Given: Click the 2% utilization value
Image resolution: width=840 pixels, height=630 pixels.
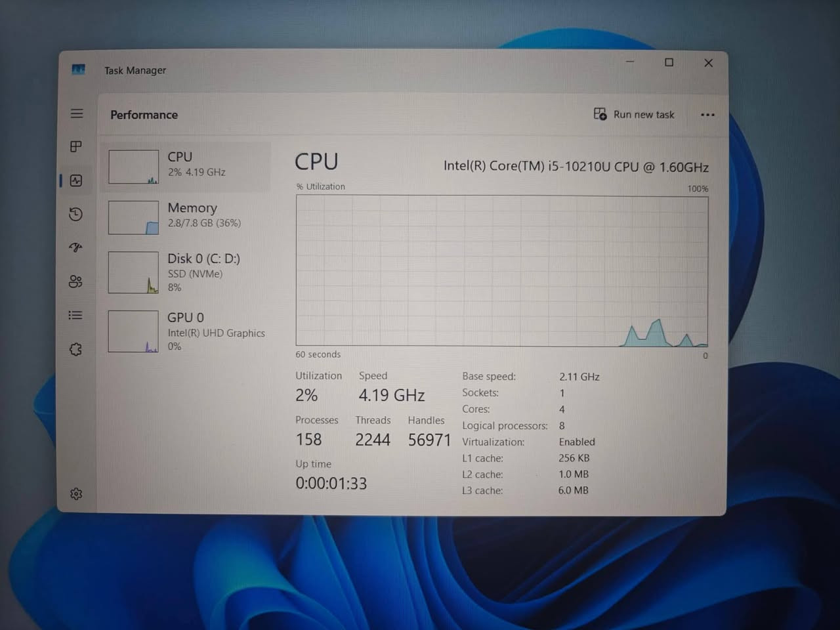Looking at the screenshot, I should 306,395.
